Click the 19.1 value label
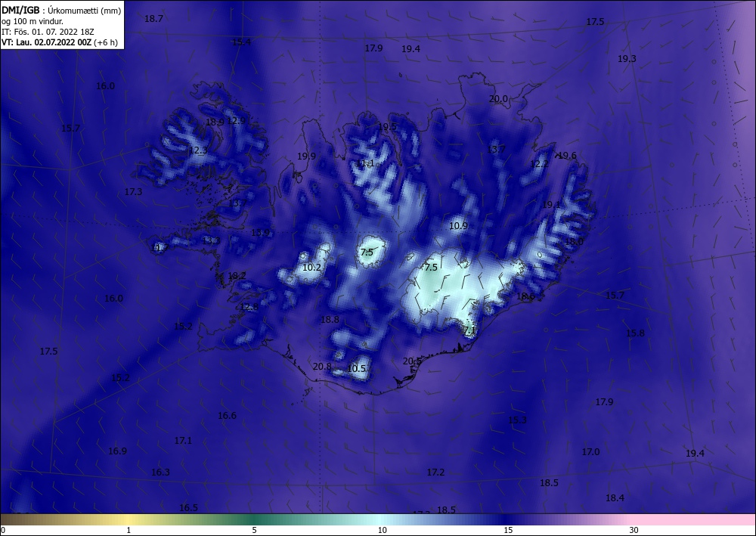Viewport: 756px width, 536px height. [552, 205]
